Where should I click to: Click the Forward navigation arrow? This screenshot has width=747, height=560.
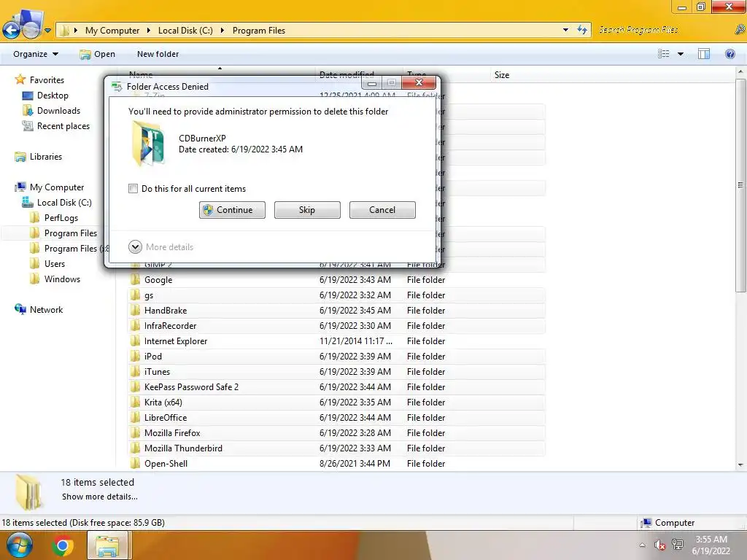point(31,30)
